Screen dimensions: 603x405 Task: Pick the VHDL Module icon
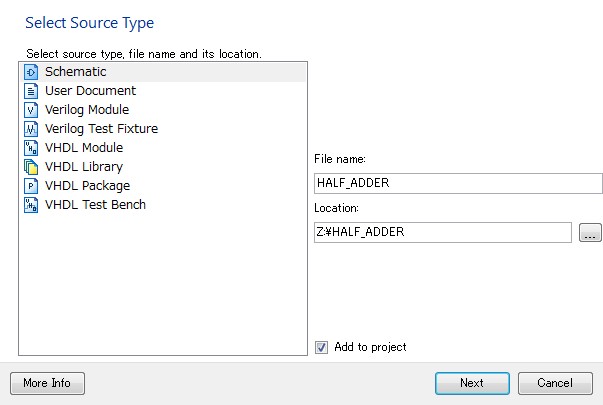[31, 148]
